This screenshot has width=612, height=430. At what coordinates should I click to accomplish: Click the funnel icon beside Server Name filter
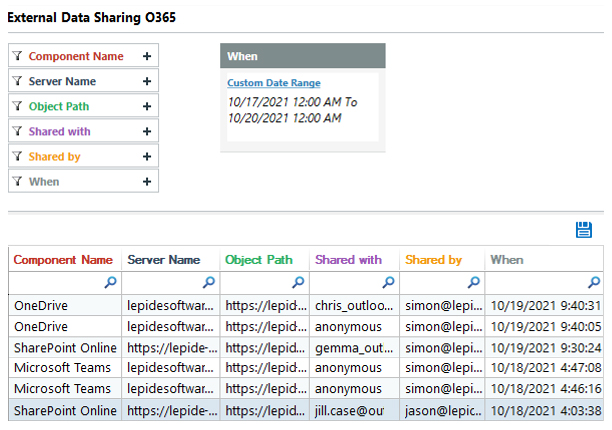[17, 81]
